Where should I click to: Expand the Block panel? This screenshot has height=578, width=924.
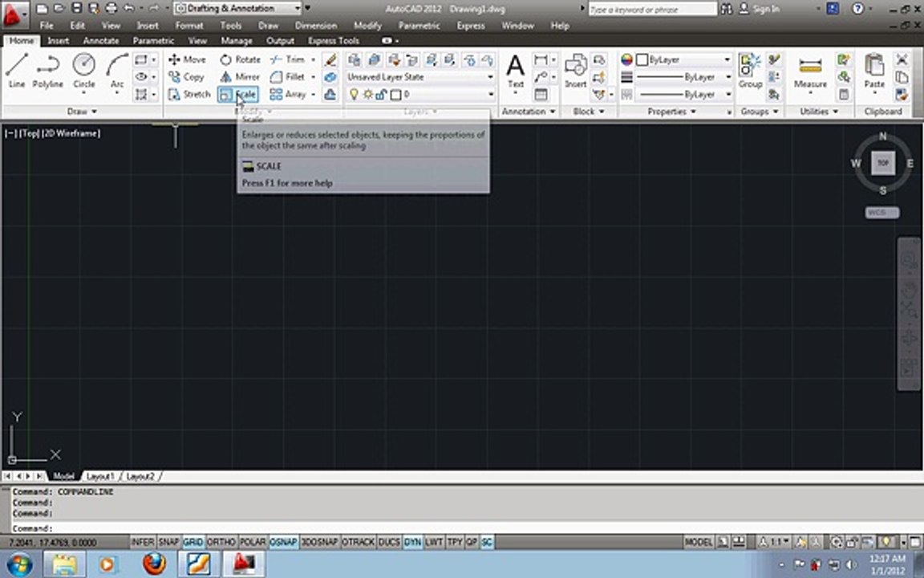point(589,112)
